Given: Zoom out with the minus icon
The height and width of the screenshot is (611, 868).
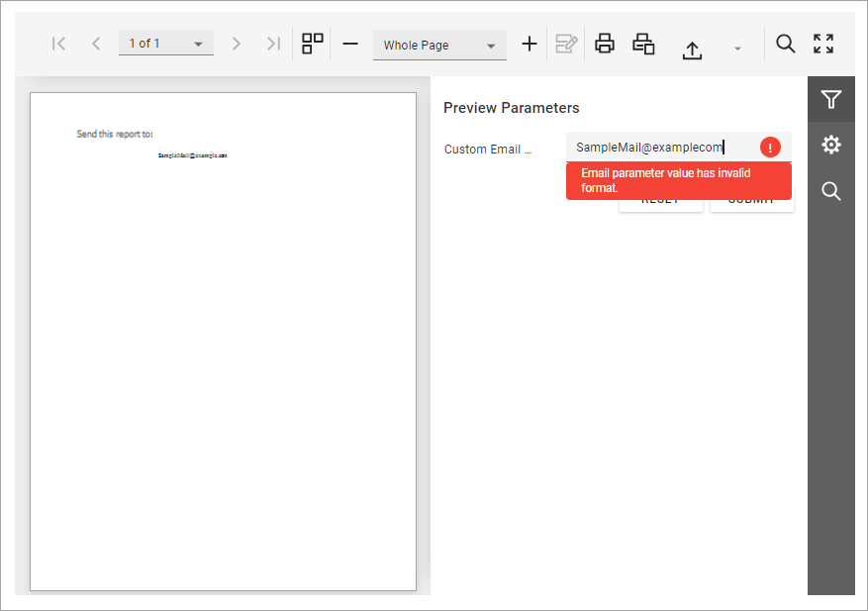Looking at the screenshot, I should pyautogui.click(x=350, y=44).
